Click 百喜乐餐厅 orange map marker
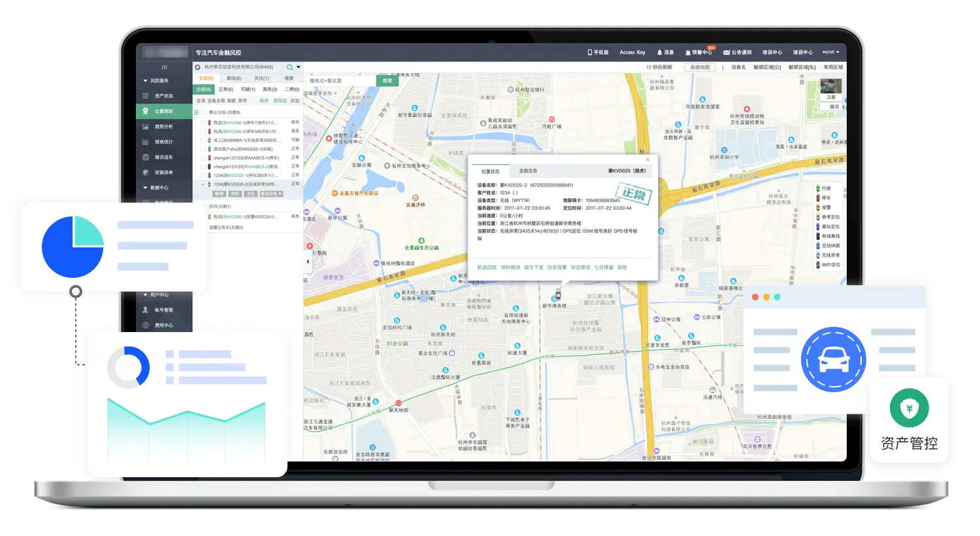Screen dimensions: 980x536 335,193
